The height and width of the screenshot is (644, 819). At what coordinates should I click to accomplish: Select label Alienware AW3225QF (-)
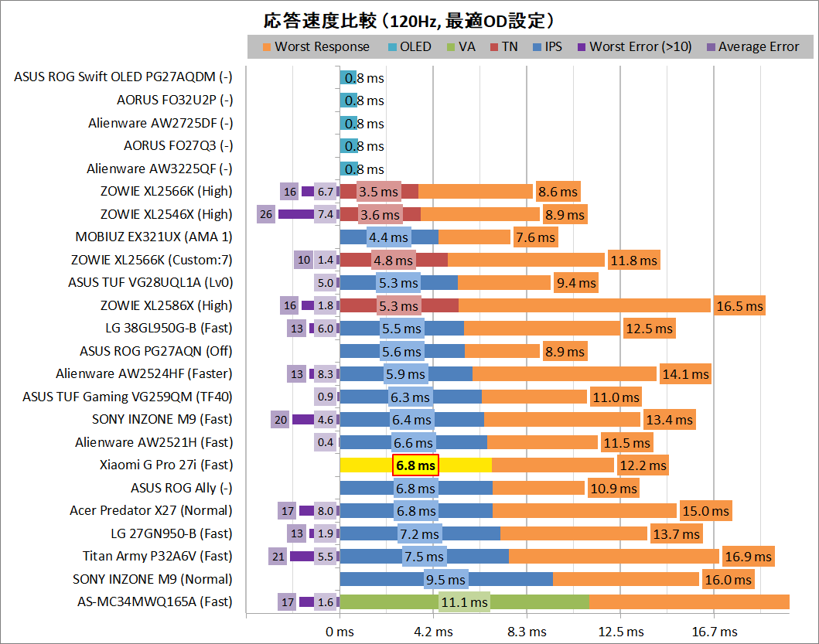(x=159, y=169)
